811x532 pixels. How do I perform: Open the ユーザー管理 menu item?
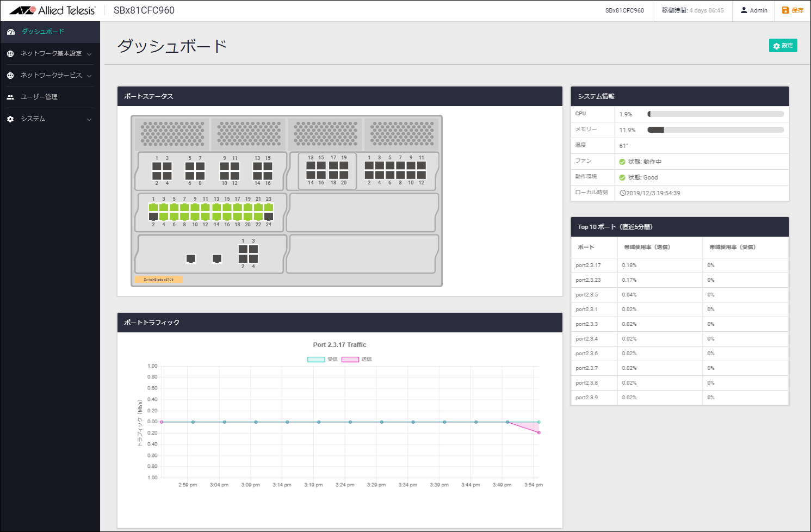pos(39,97)
